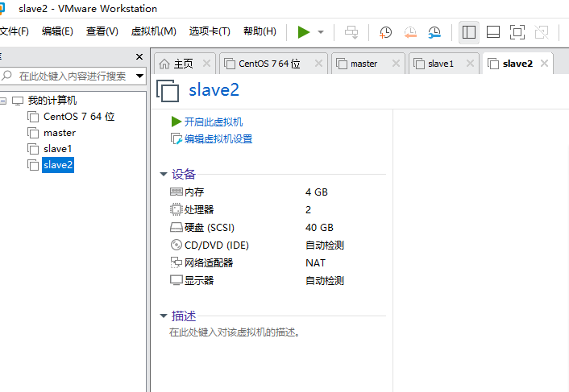Click the 显示器 device row
Image resolution: width=569 pixels, height=392 pixels.
tap(256, 280)
